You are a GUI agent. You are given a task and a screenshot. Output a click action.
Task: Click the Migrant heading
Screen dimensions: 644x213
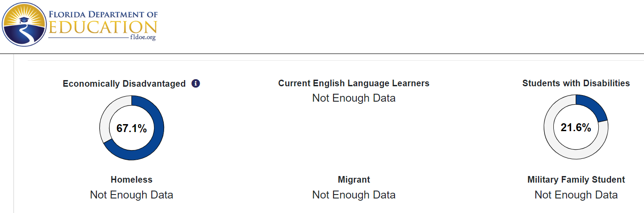[x=354, y=180]
